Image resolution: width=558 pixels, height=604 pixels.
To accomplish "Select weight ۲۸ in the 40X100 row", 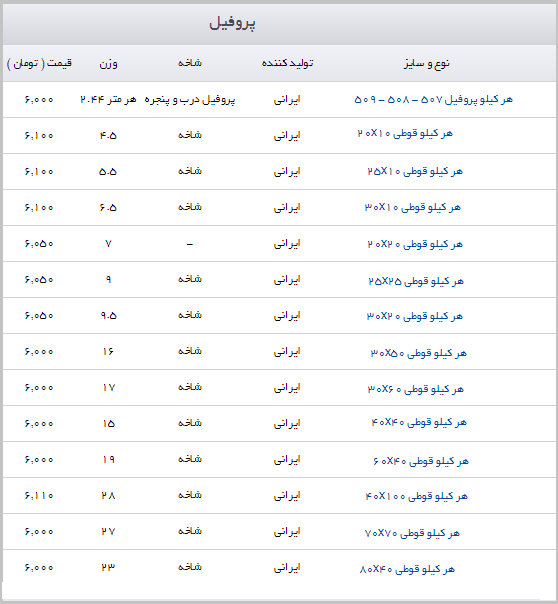I will (109, 496).
